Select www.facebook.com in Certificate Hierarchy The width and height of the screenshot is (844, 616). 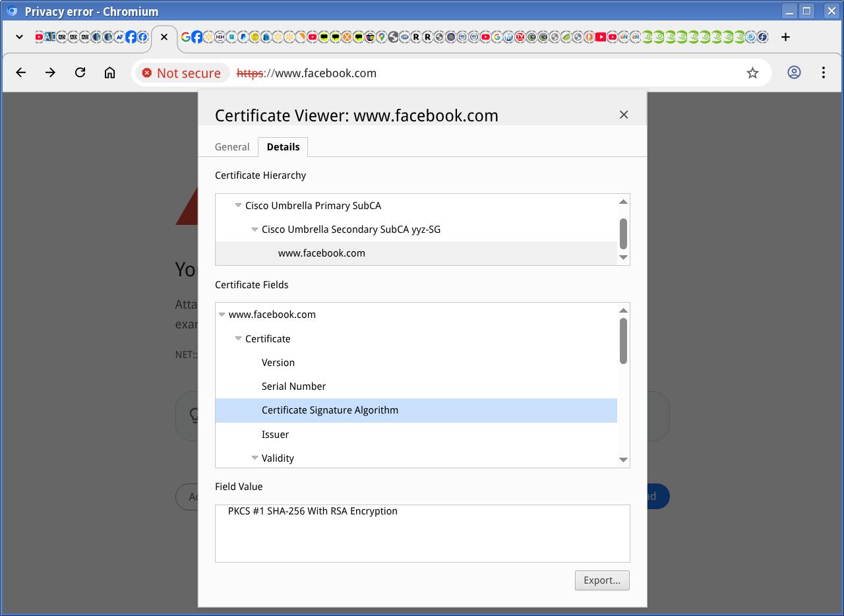click(x=416, y=253)
